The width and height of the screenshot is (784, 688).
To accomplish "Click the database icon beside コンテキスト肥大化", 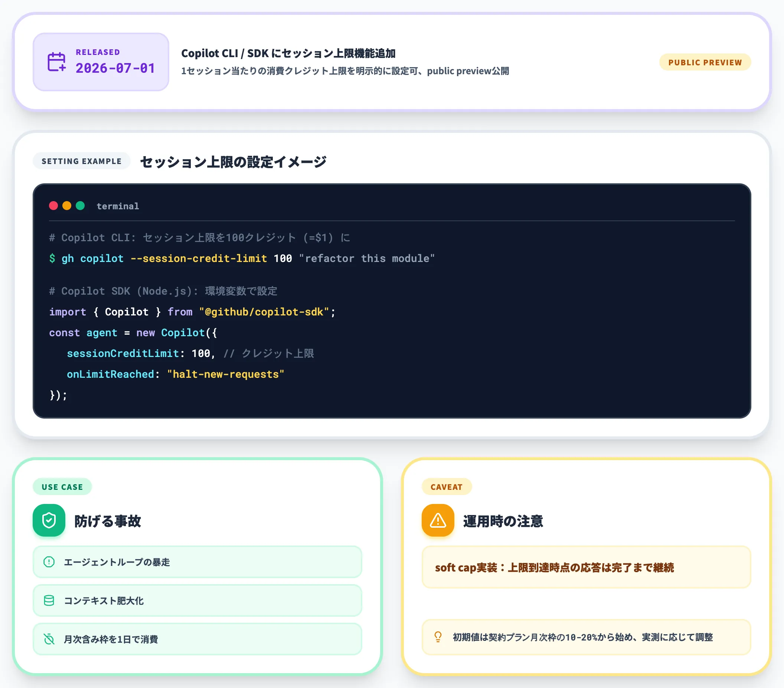I will click(x=49, y=600).
